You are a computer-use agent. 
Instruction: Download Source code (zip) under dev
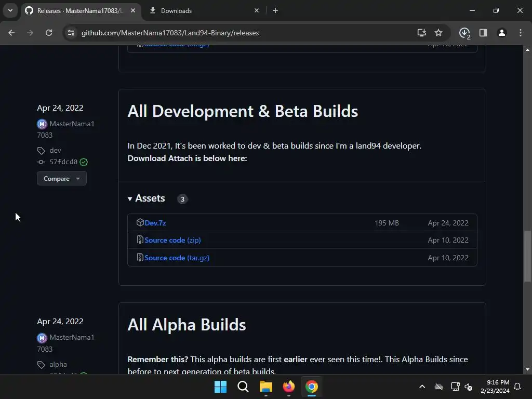pyautogui.click(x=172, y=240)
